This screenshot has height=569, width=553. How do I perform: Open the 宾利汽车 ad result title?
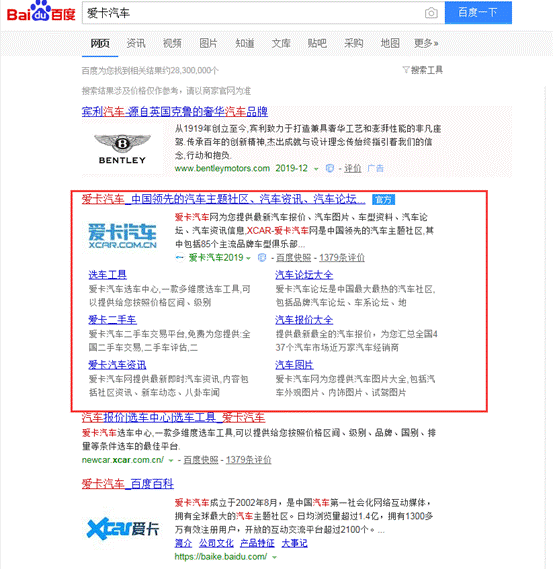point(175,111)
